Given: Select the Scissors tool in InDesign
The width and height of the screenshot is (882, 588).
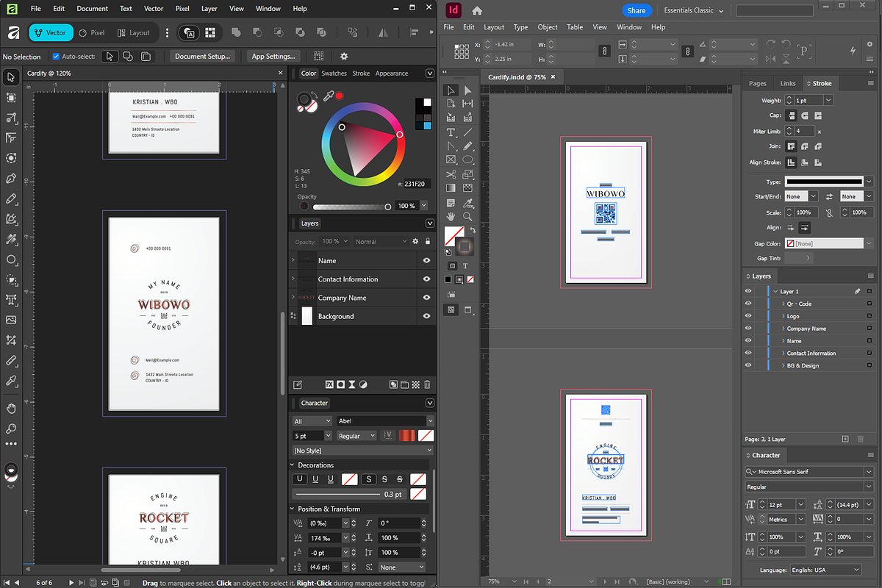Looking at the screenshot, I should 451,174.
